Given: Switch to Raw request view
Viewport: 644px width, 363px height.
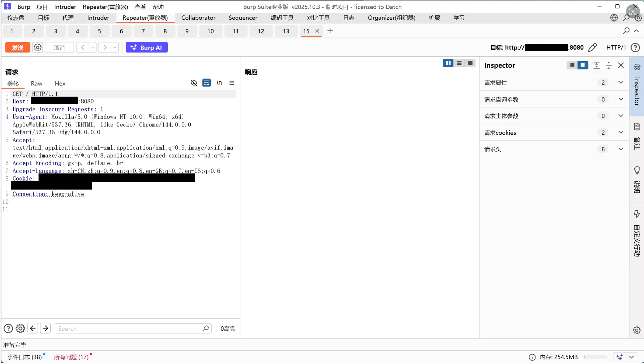Looking at the screenshot, I should pyautogui.click(x=37, y=84).
